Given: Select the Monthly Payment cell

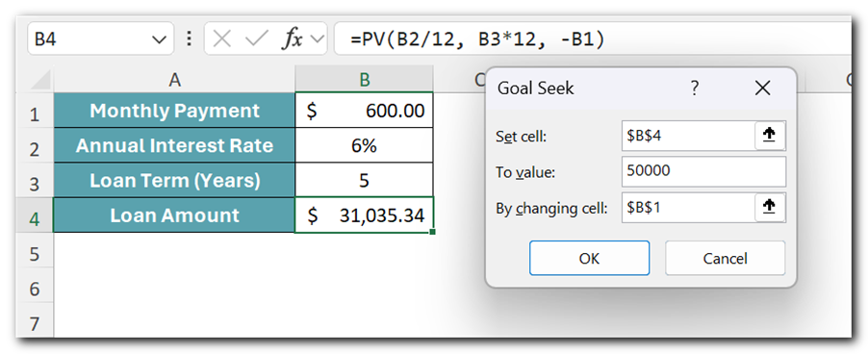Looking at the screenshot, I should 174,111.
